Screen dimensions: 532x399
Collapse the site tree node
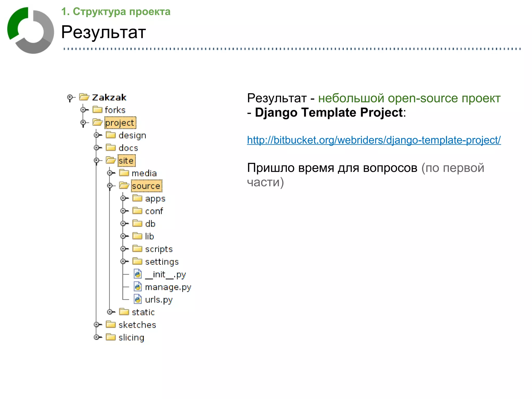(96, 160)
